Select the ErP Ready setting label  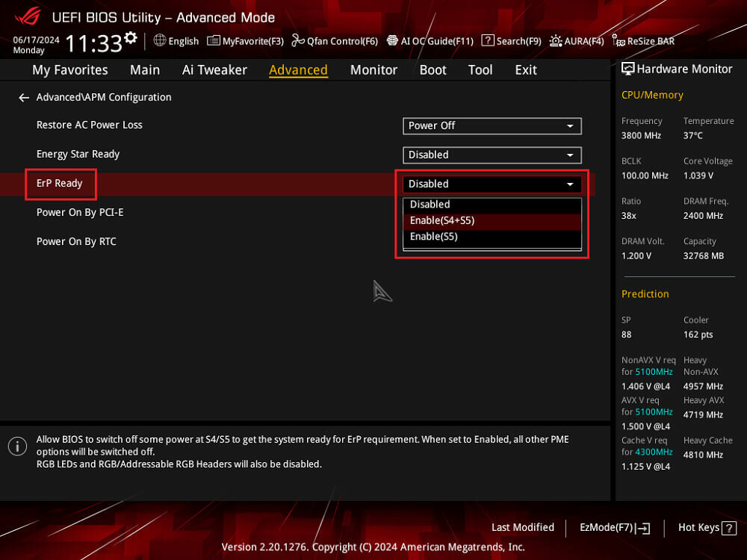60,184
